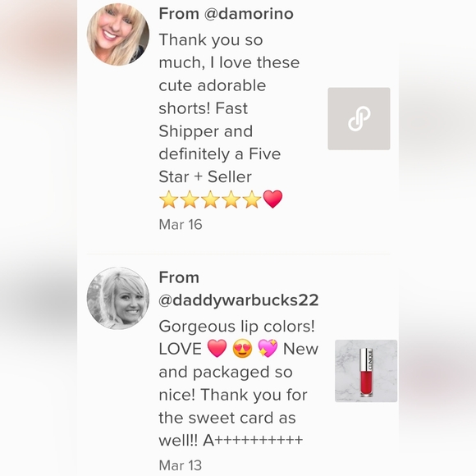This screenshot has height=476, width=476.
Task: Tap the From @damorino username link
Action: (227, 14)
